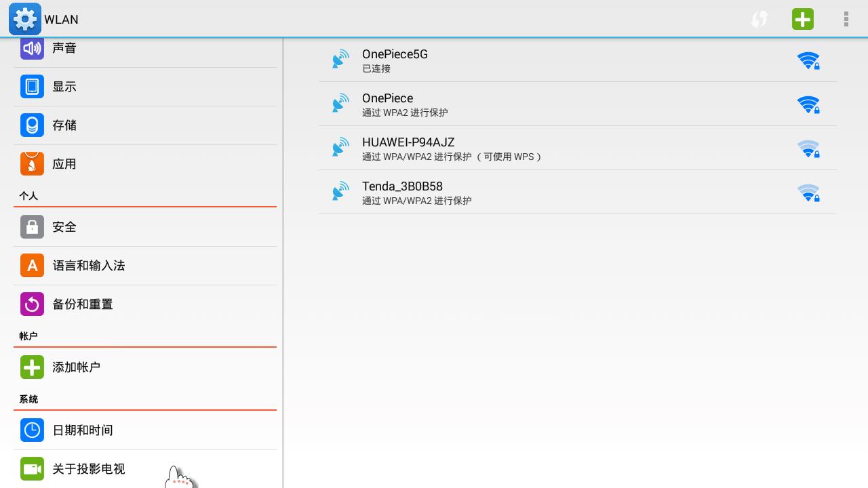Open the three-dot overflow menu
This screenshot has height=488, width=868.
point(846,19)
